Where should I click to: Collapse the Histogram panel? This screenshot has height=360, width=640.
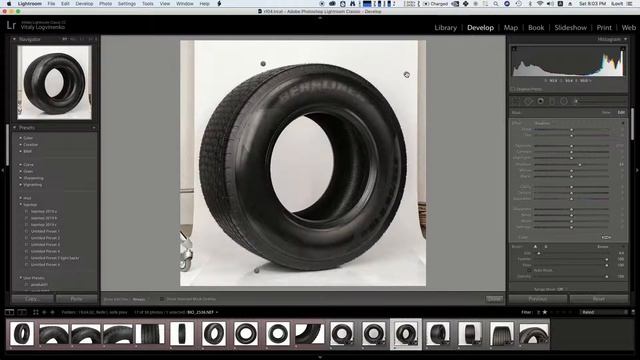click(625, 39)
